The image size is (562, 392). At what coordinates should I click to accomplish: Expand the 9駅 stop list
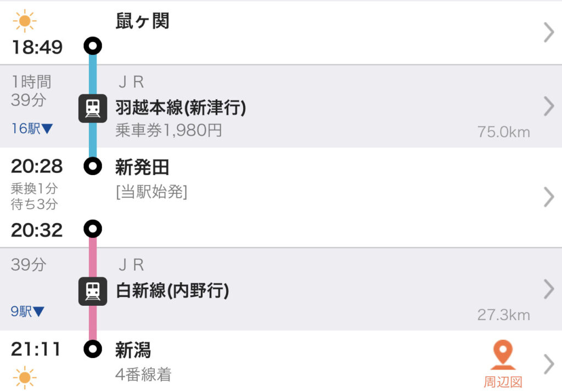[28, 312]
